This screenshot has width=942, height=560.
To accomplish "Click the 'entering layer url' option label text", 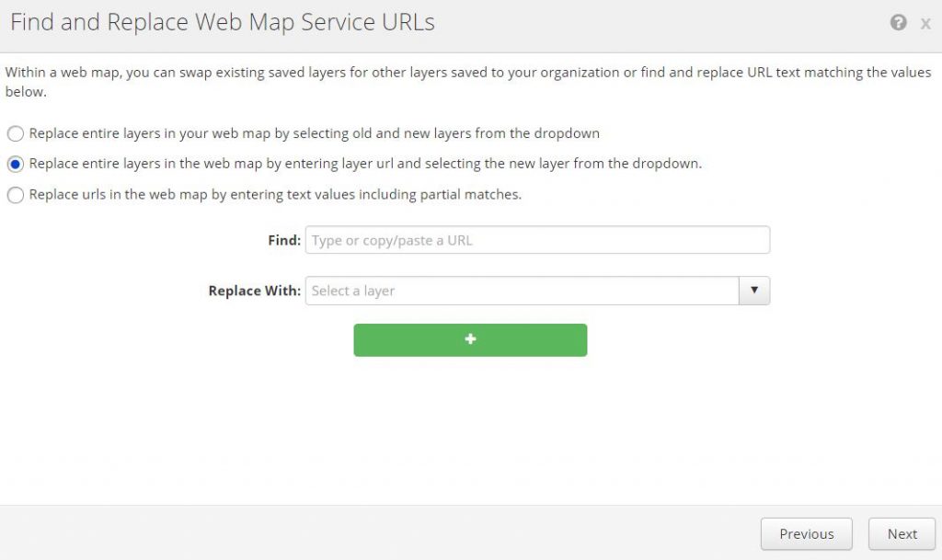I will tap(365, 164).
